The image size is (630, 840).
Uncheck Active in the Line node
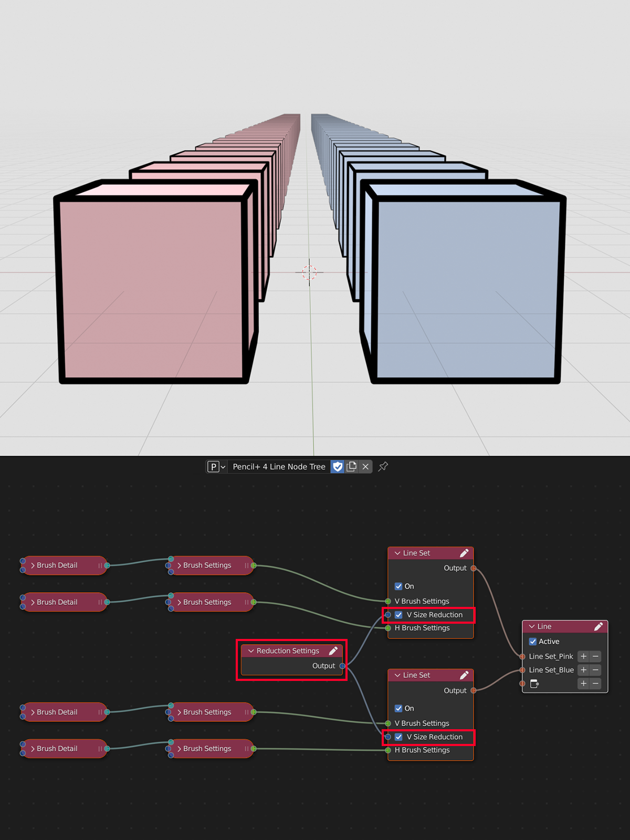pyautogui.click(x=533, y=642)
